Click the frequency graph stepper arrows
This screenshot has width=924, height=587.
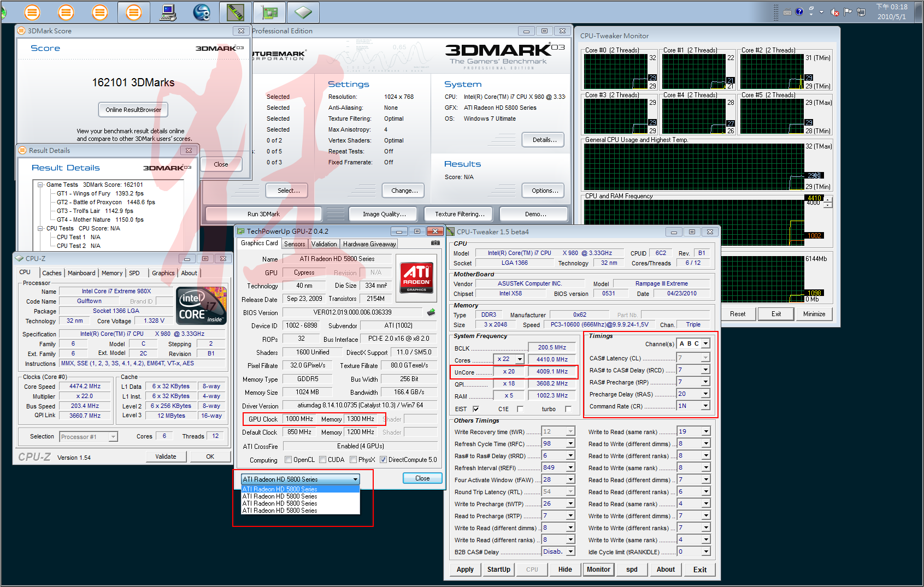[x=828, y=203]
